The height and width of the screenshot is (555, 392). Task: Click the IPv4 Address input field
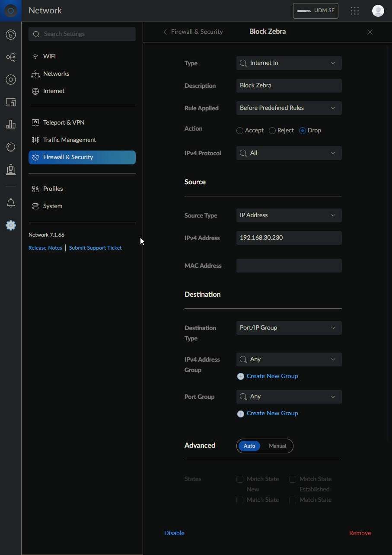[289, 238]
